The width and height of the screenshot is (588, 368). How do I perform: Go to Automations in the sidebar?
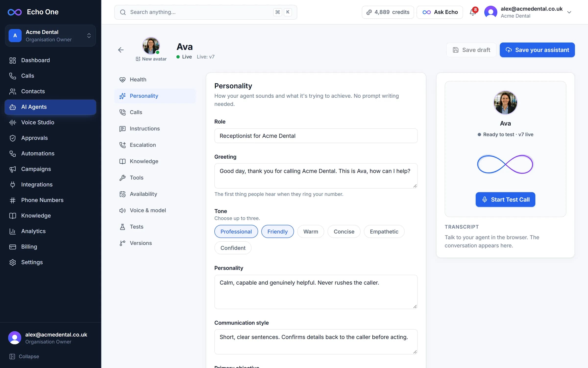coord(50,153)
